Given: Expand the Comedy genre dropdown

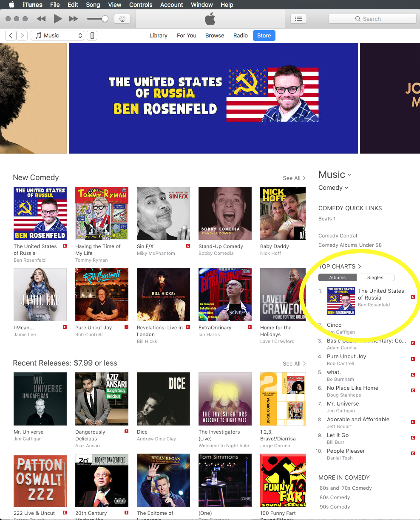Looking at the screenshot, I should coord(333,188).
